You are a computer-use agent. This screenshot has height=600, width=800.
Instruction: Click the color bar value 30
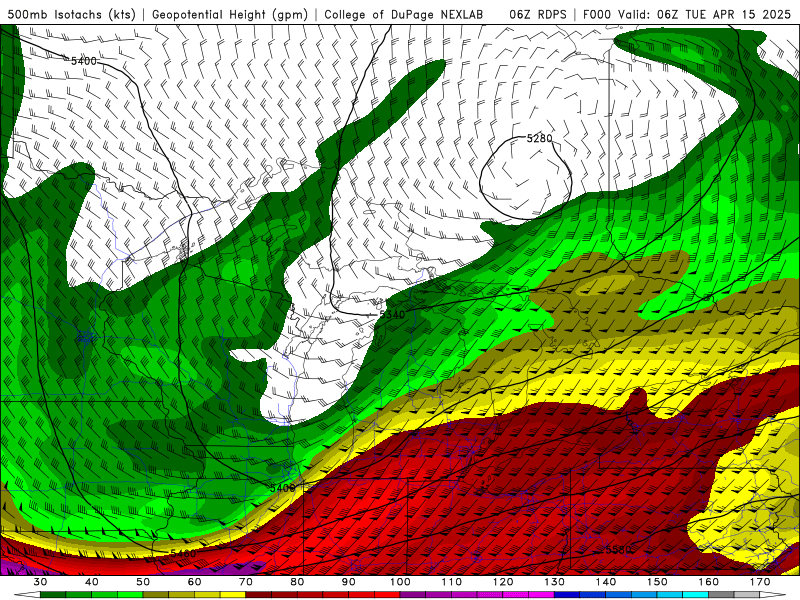[x=40, y=582]
